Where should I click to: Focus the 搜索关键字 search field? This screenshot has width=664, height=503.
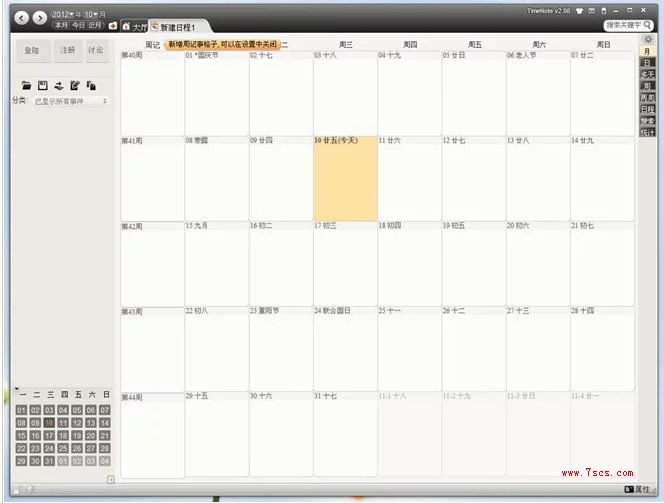point(624,25)
